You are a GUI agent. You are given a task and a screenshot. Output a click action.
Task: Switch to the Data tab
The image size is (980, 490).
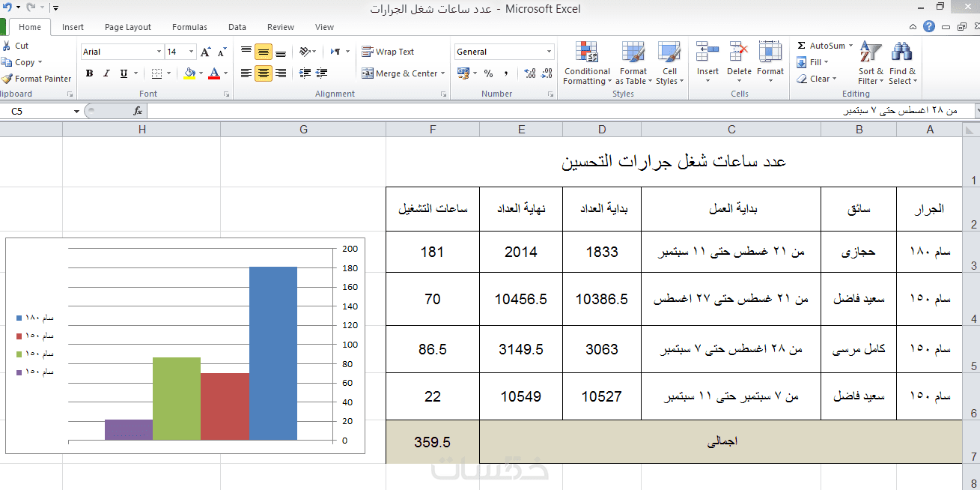[237, 27]
